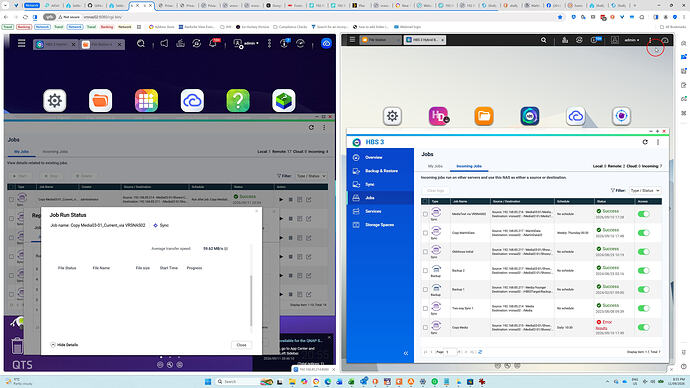
Task: Open the notification bell in left QTS toolbar
Action: click(213, 43)
